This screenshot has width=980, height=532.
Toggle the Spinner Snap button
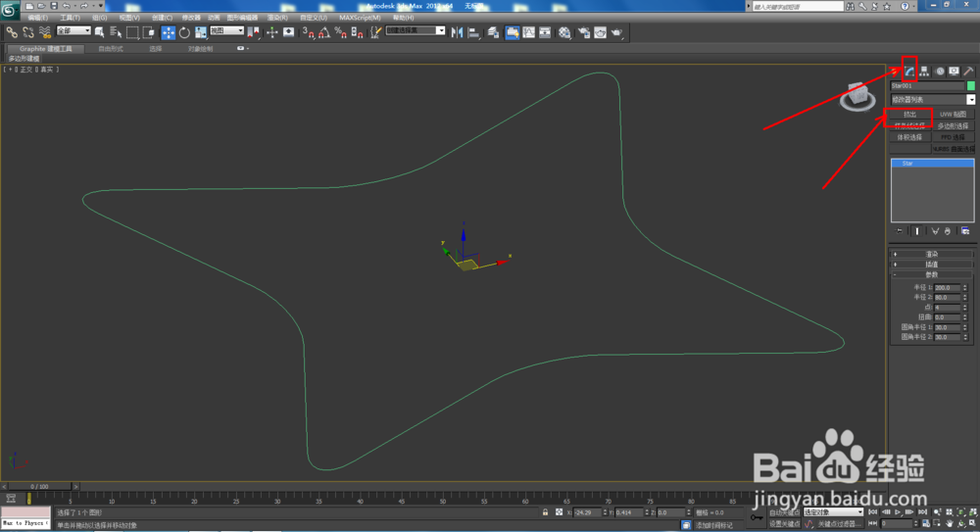[x=357, y=32]
